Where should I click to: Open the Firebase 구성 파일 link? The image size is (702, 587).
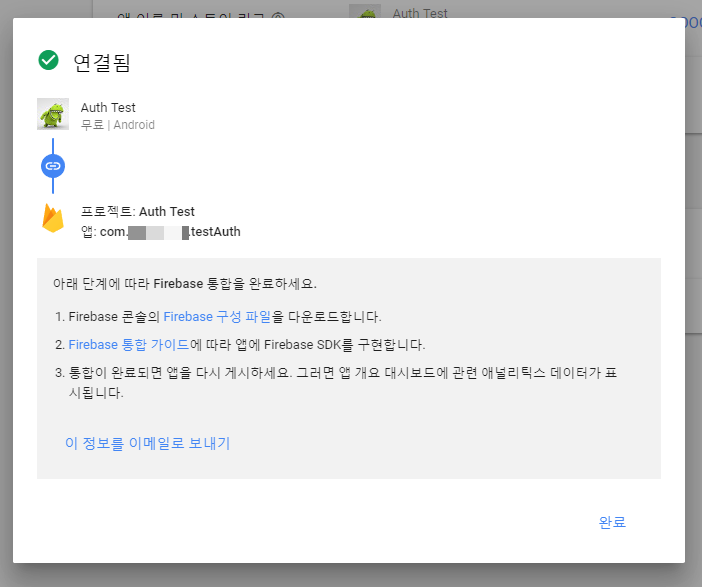(x=217, y=317)
